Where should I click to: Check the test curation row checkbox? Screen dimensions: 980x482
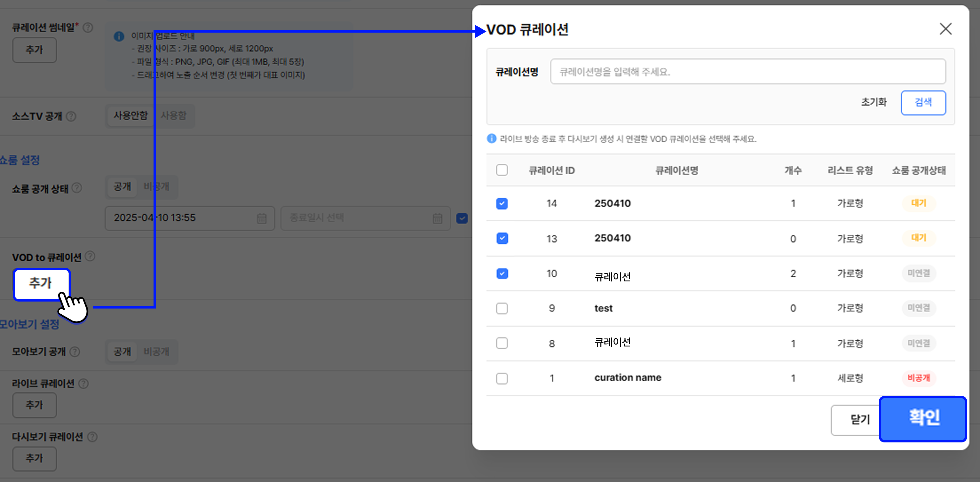point(502,308)
